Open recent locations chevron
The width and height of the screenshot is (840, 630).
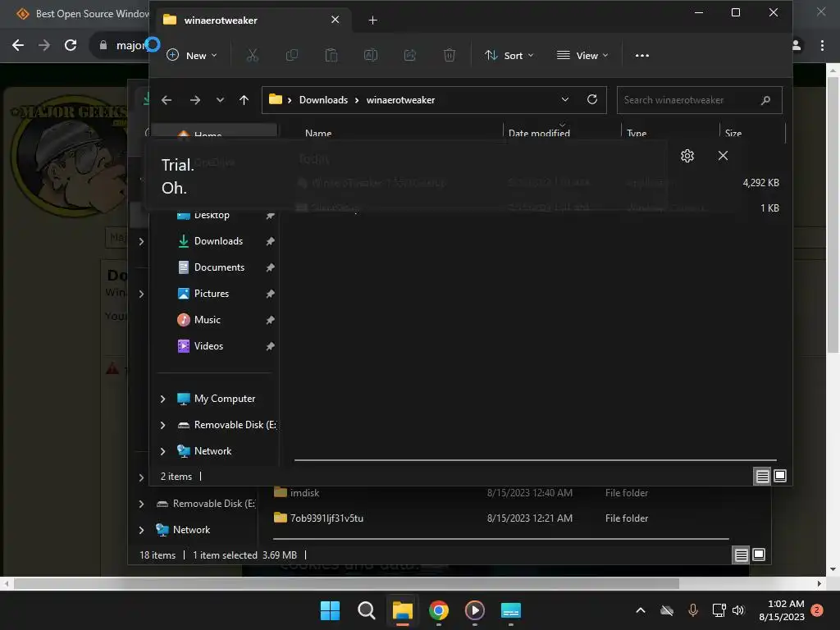coord(220,100)
